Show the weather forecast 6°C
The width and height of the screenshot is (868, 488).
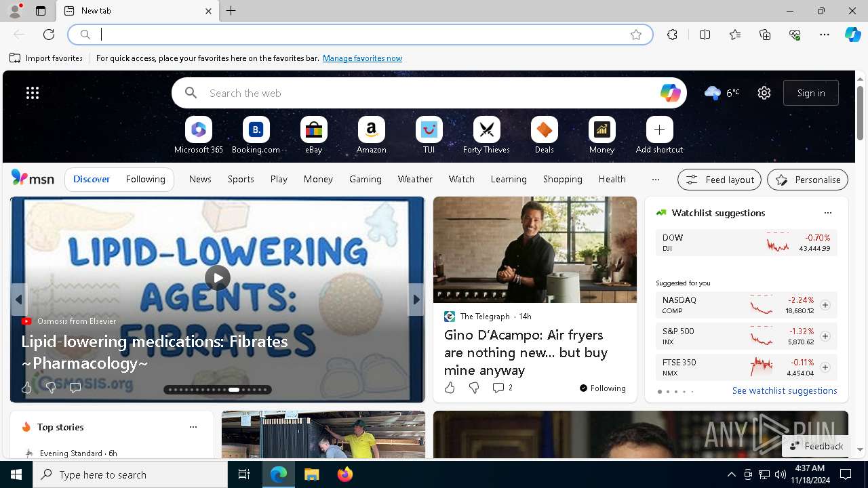722,93
